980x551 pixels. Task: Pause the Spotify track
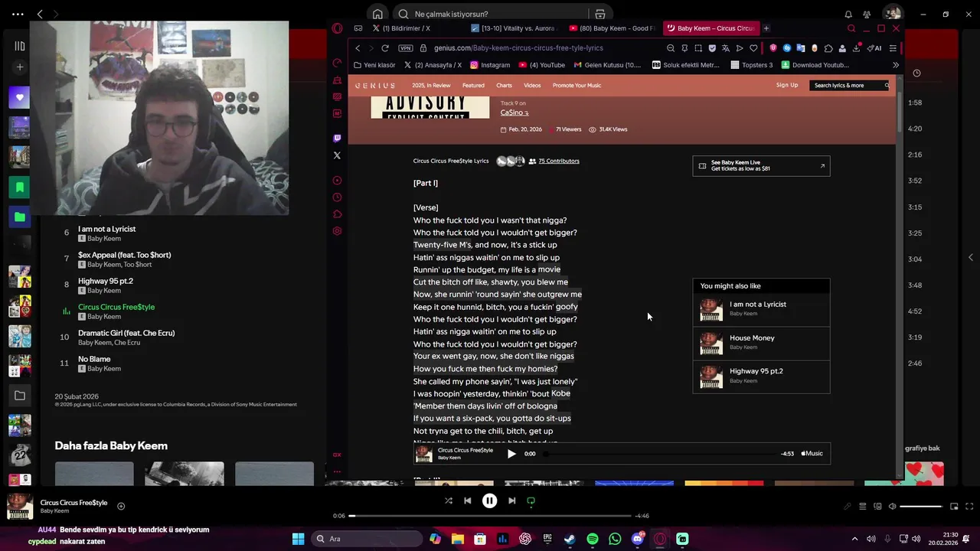point(489,500)
